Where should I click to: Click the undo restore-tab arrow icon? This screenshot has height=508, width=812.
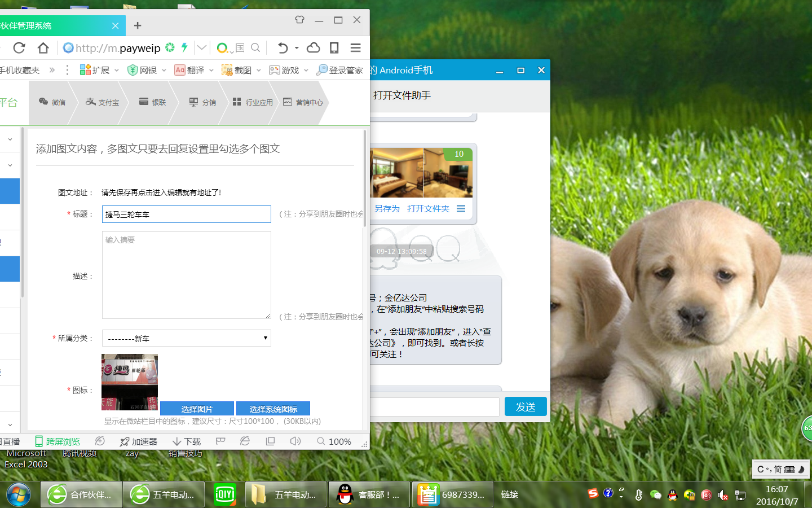(283, 48)
